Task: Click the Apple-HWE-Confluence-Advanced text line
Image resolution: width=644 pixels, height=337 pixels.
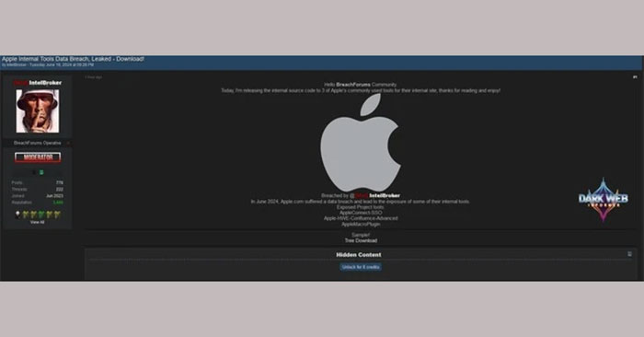Action: [x=361, y=218]
